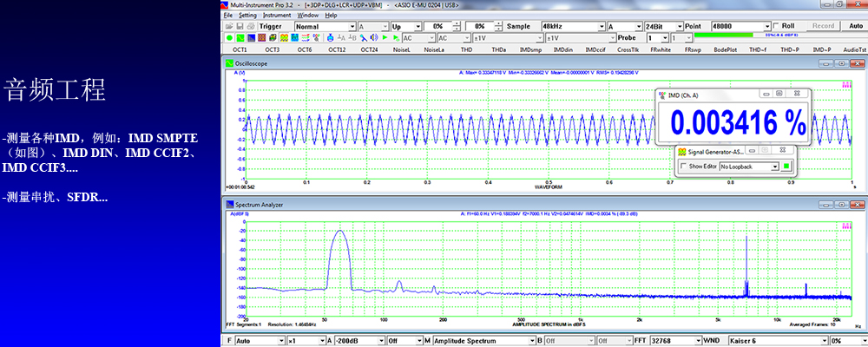
Task: Click the Open file folder icon
Action: 229,27
